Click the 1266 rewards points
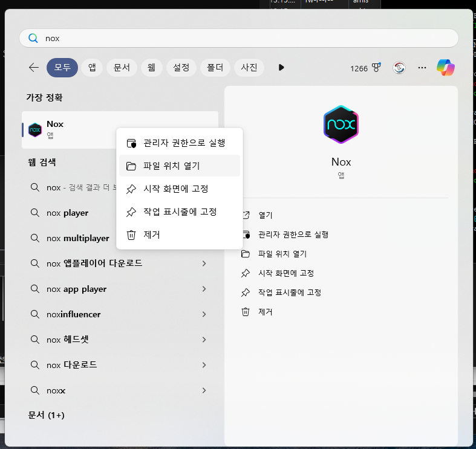The image size is (476, 449). click(359, 68)
